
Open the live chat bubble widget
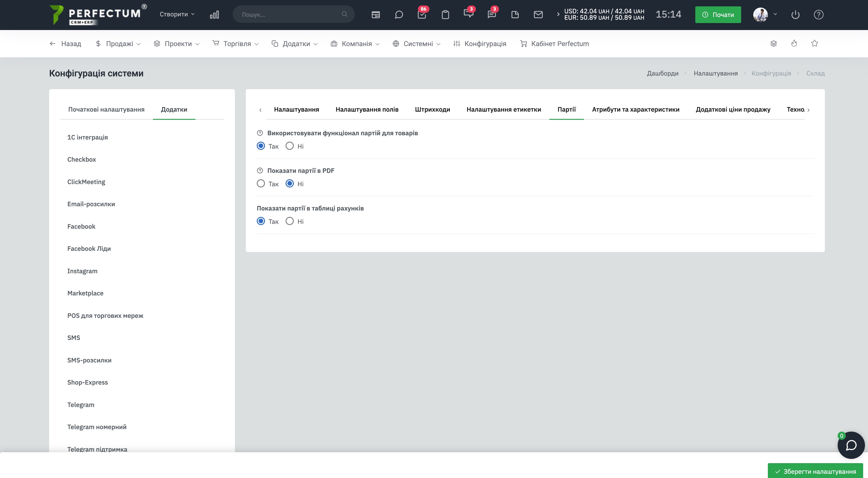[851, 445]
